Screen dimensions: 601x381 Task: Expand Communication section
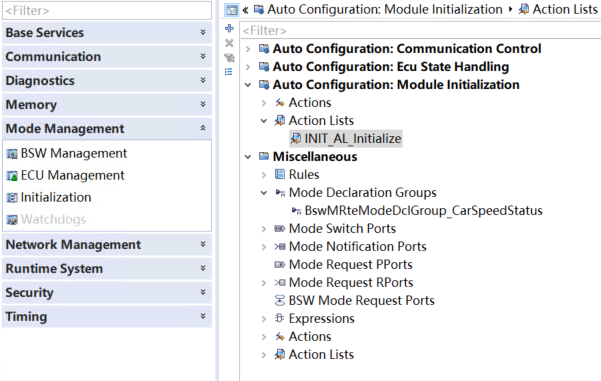pyautogui.click(x=203, y=56)
